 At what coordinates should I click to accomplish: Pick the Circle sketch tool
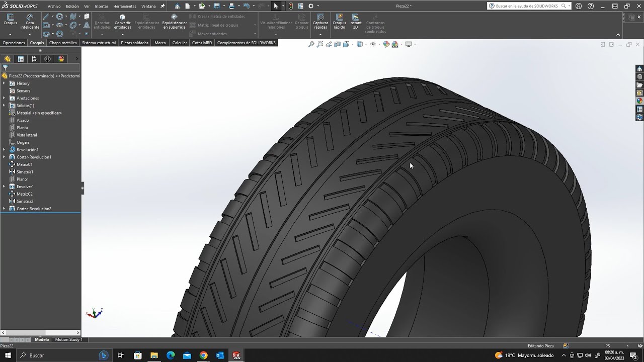click(60, 17)
